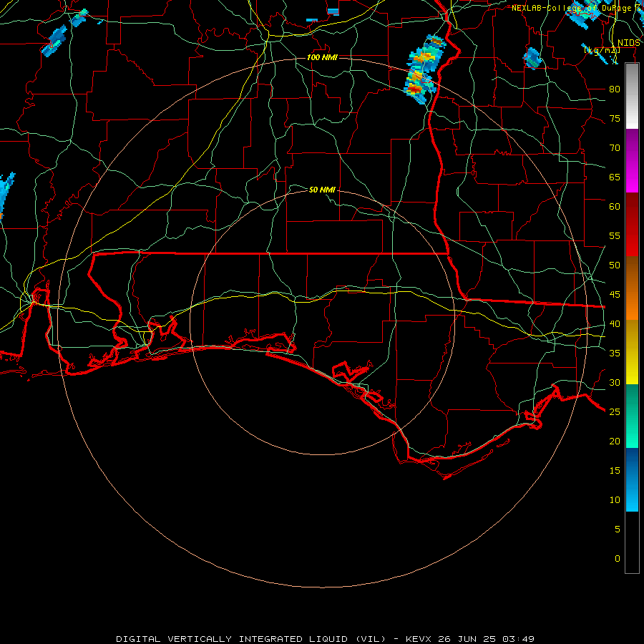Screen dimensions: 644x644
Task: Click the legend value 30
Action: pos(615,382)
